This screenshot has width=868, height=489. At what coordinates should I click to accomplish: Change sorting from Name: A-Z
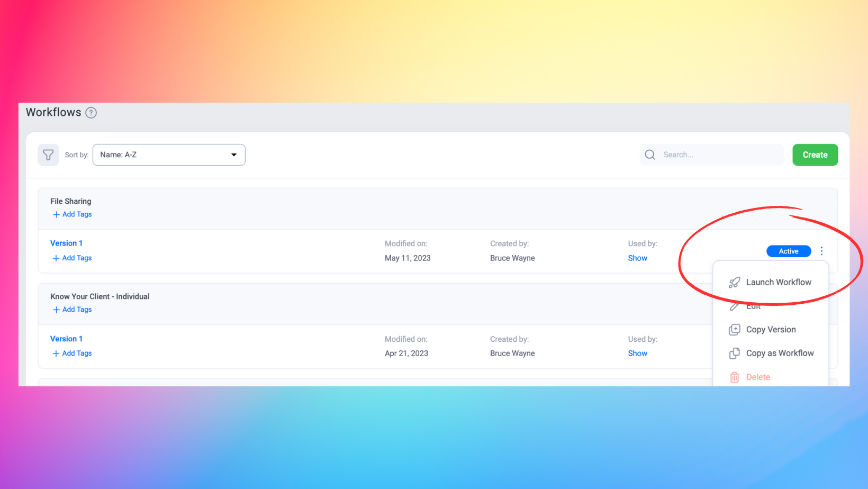(x=169, y=155)
